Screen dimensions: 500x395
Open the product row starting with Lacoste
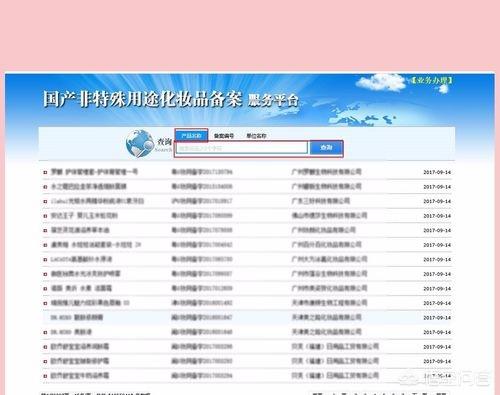81,259
